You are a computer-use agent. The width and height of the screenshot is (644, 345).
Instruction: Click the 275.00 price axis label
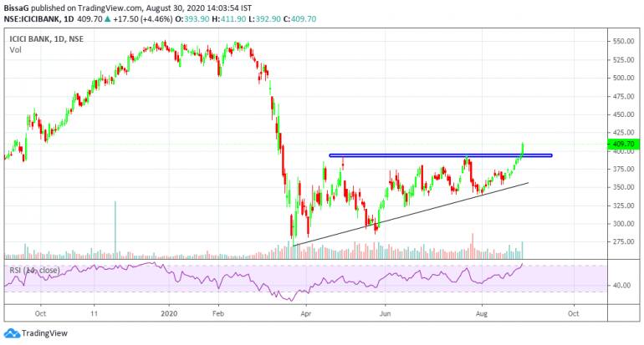(623, 242)
